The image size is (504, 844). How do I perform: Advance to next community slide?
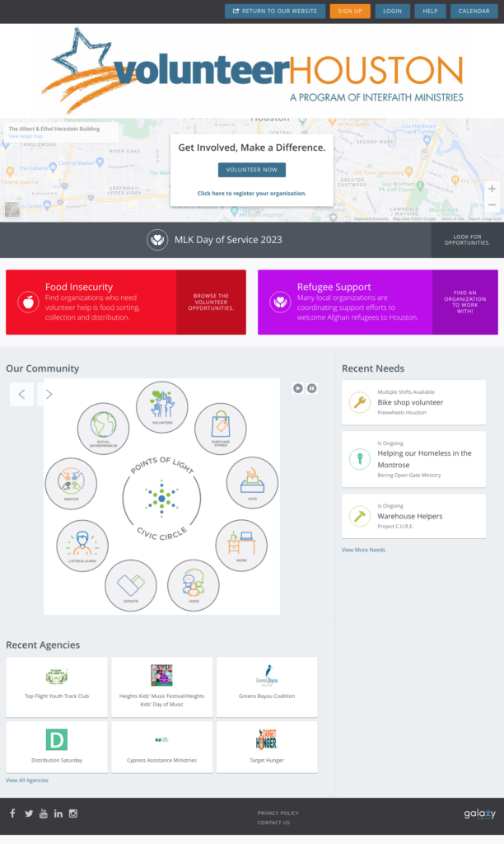[49, 394]
